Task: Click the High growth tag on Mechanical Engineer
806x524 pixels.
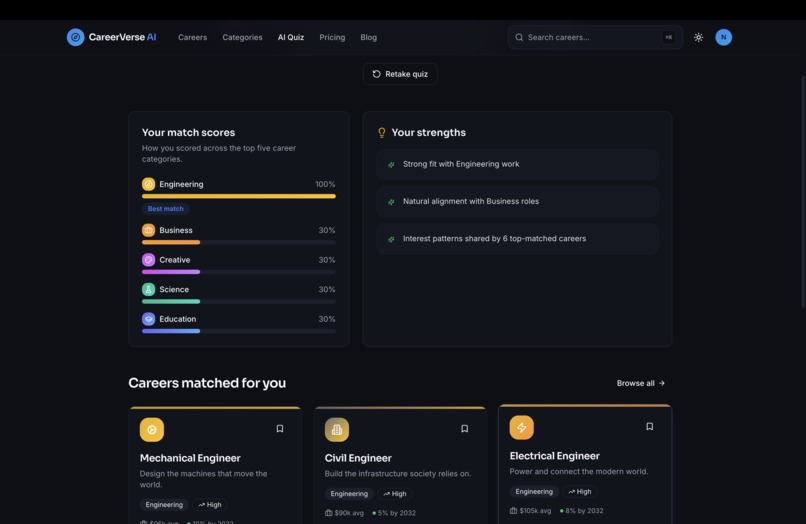Action: pyautogui.click(x=210, y=504)
